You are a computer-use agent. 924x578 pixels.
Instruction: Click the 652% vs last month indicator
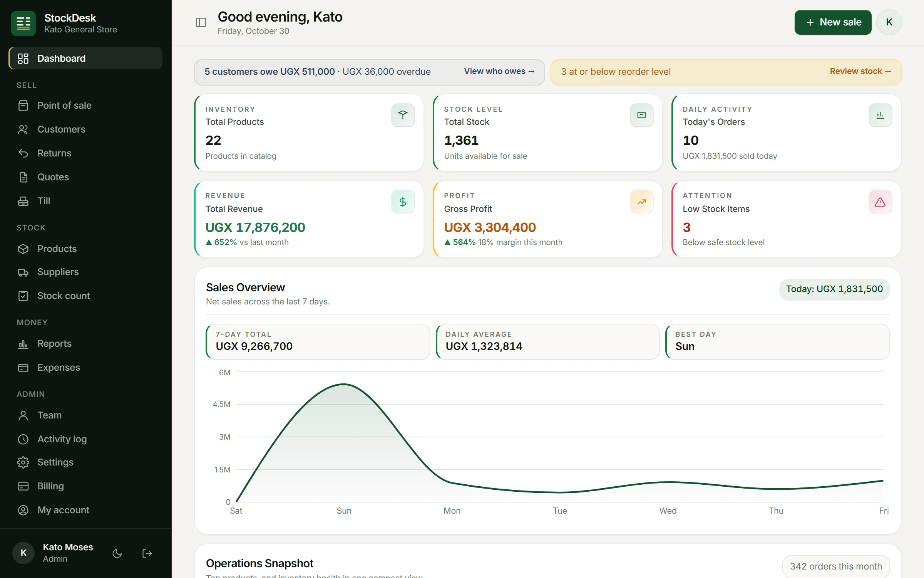pos(247,242)
